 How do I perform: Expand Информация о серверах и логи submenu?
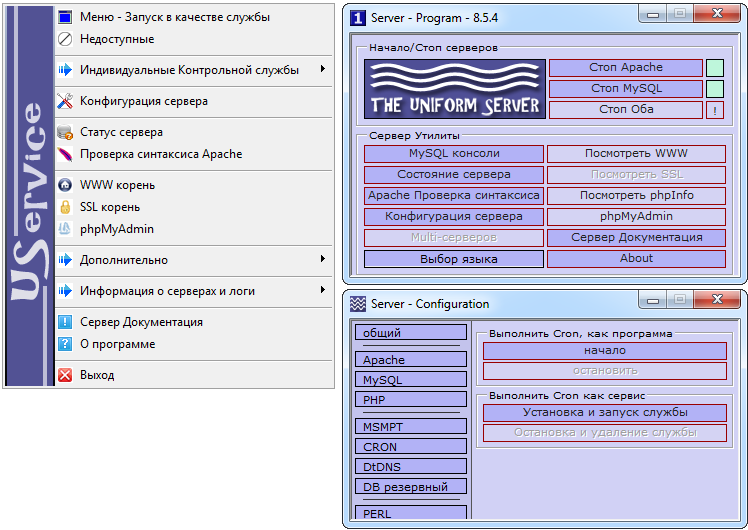pyautogui.click(x=322, y=291)
